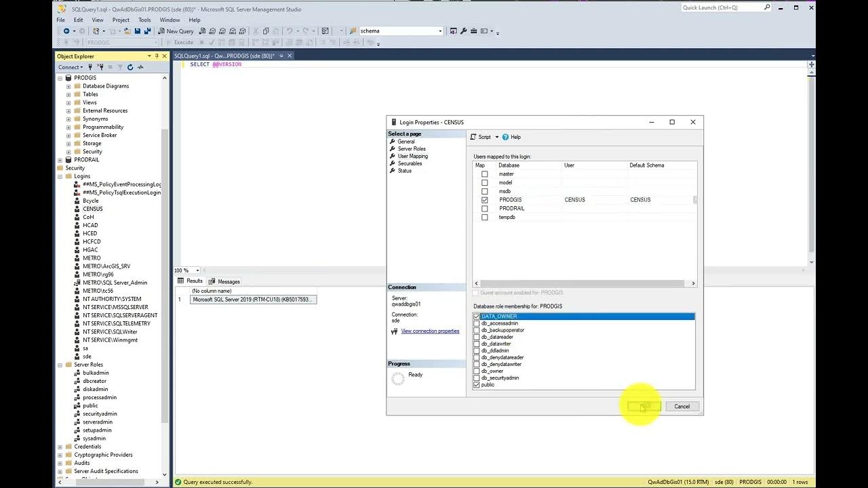Click the Connect Object Explorer plug icon
868x488 pixels.
coord(91,67)
